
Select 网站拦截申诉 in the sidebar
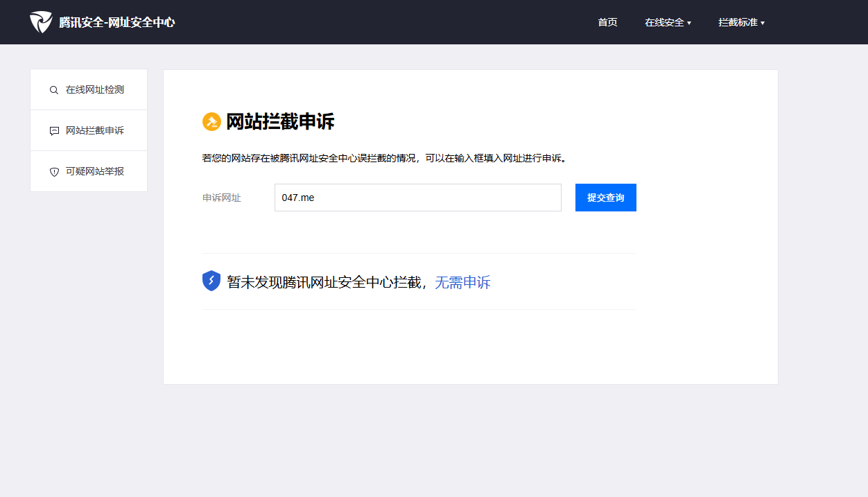coord(89,130)
